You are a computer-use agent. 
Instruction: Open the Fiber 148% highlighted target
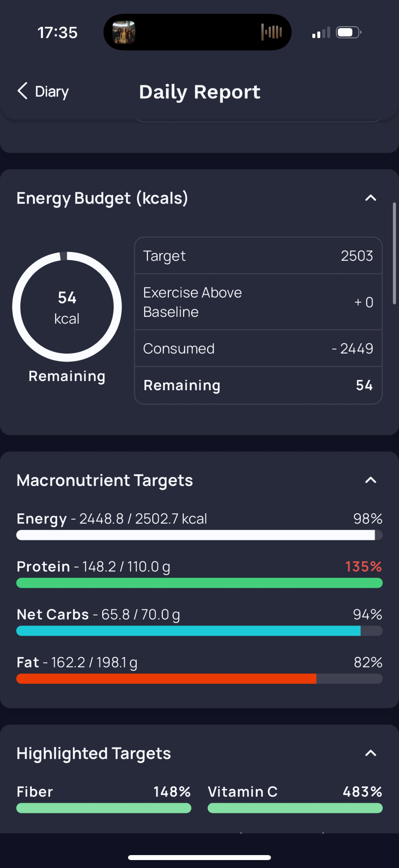104,798
